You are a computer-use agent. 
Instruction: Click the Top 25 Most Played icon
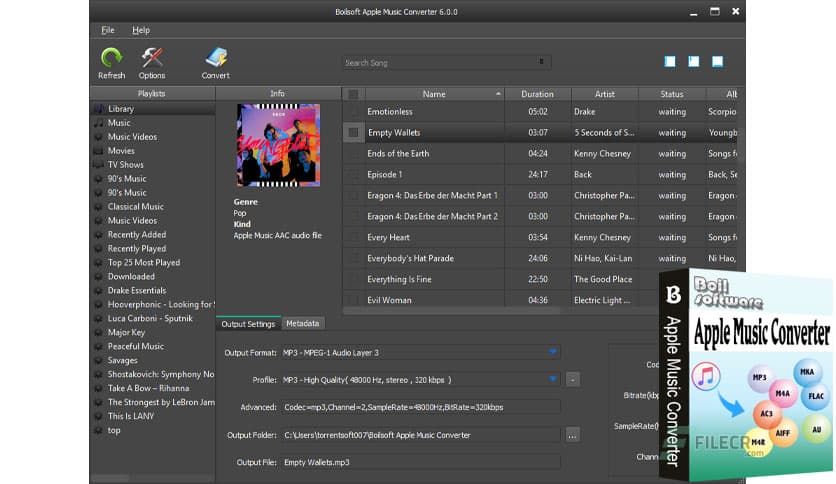coord(99,263)
